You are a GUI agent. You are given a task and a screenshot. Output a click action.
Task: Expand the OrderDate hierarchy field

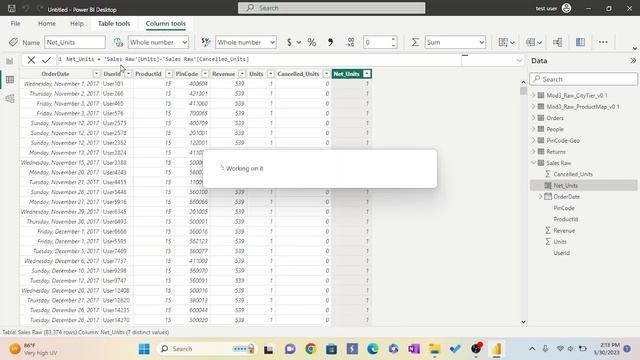[x=540, y=197]
